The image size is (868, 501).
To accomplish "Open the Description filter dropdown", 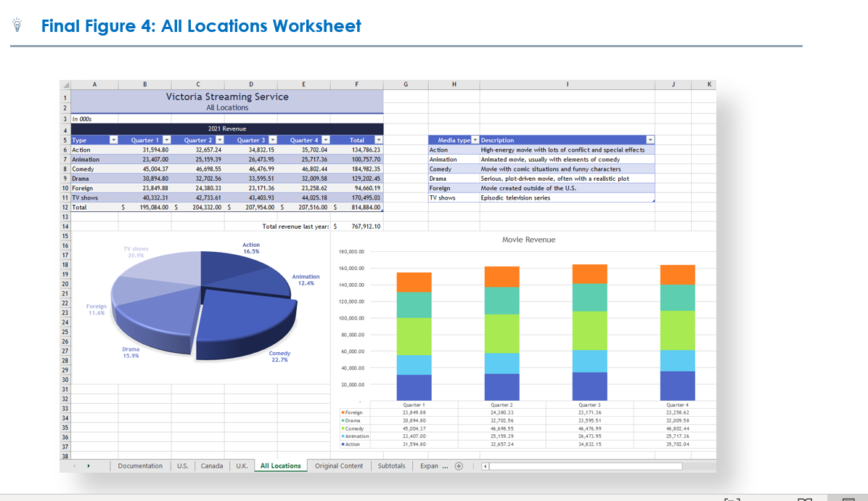I will [650, 140].
